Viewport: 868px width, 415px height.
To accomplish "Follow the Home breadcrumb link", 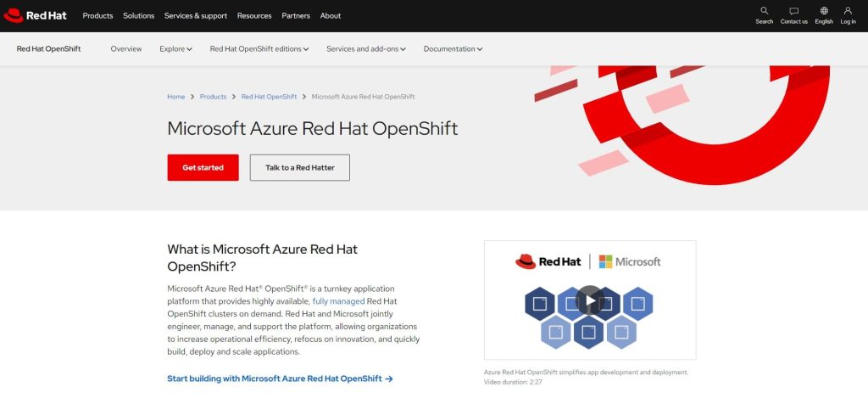I will pyautogui.click(x=175, y=97).
